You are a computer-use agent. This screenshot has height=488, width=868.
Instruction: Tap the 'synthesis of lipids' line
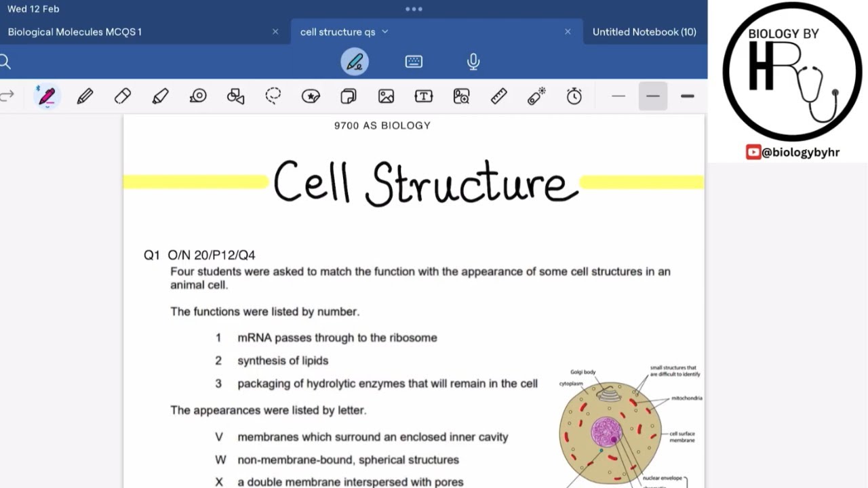click(x=283, y=361)
